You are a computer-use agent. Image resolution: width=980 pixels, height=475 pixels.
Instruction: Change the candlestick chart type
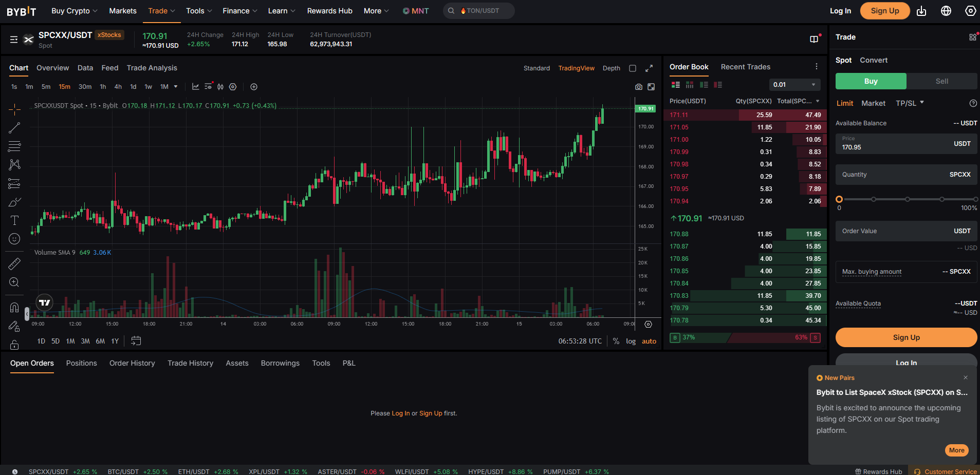tap(220, 87)
